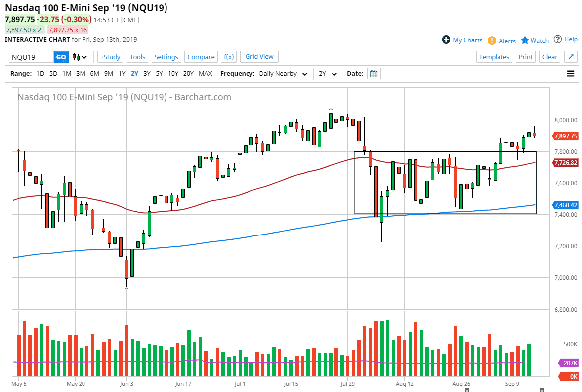Screen dimensions: 582x392
Task: Open the Date calendar picker icon
Action: point(373,73)
